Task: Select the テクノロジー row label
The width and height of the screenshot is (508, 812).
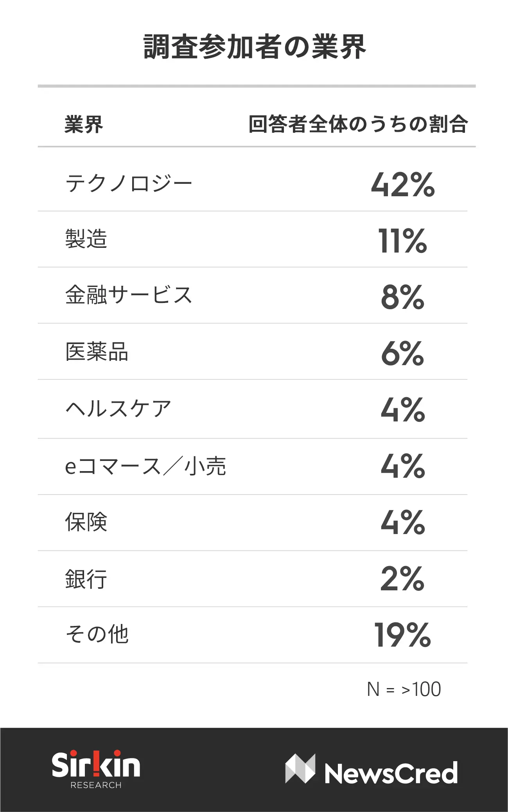Action: (129, 183)
